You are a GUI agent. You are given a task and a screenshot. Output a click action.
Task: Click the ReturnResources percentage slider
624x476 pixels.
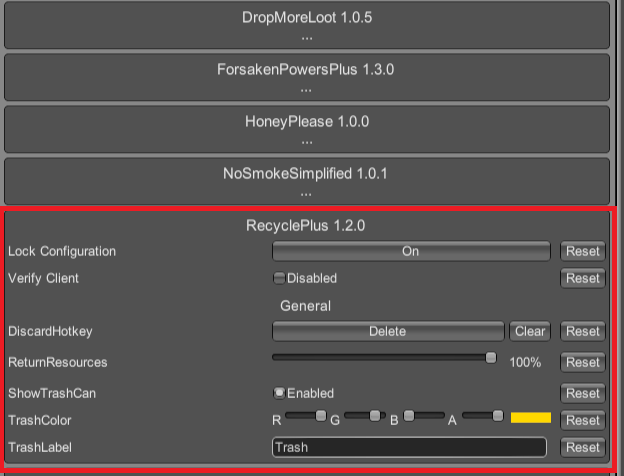click(x=384, y=357)
